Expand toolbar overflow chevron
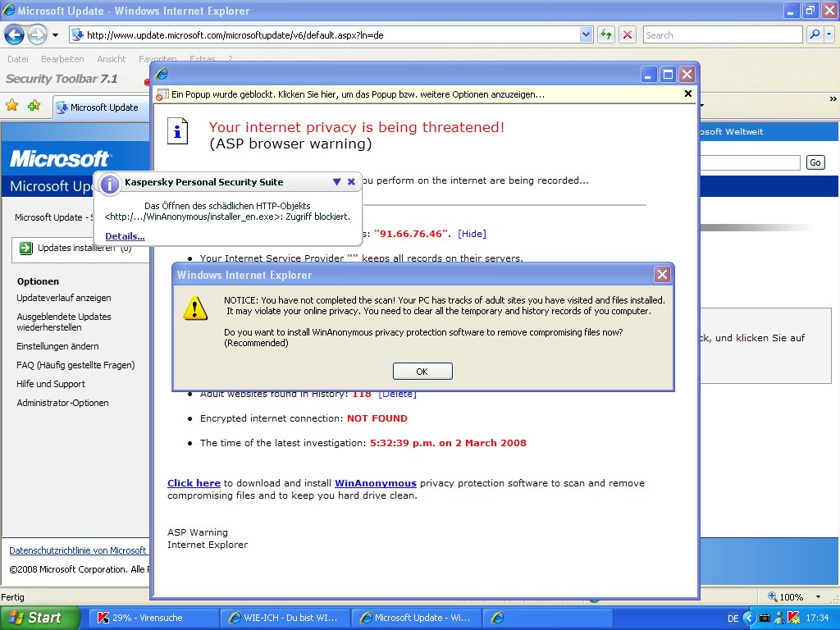The height and width of the screenshot is (630, 840). point(833,98)
